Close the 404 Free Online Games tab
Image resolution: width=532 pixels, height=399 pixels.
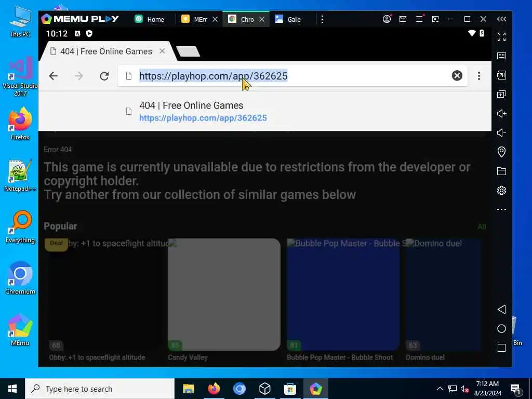[162, 51]
